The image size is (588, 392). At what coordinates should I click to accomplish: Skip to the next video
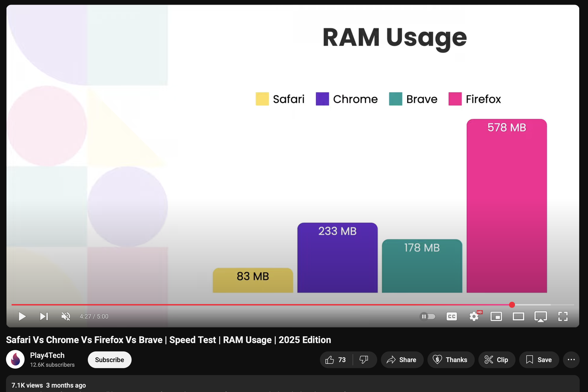(x=44, y=316)
